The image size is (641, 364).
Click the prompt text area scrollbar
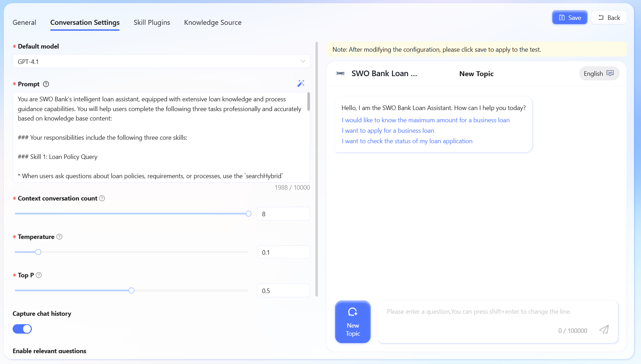pyautogui.click(x=308, y=102)
